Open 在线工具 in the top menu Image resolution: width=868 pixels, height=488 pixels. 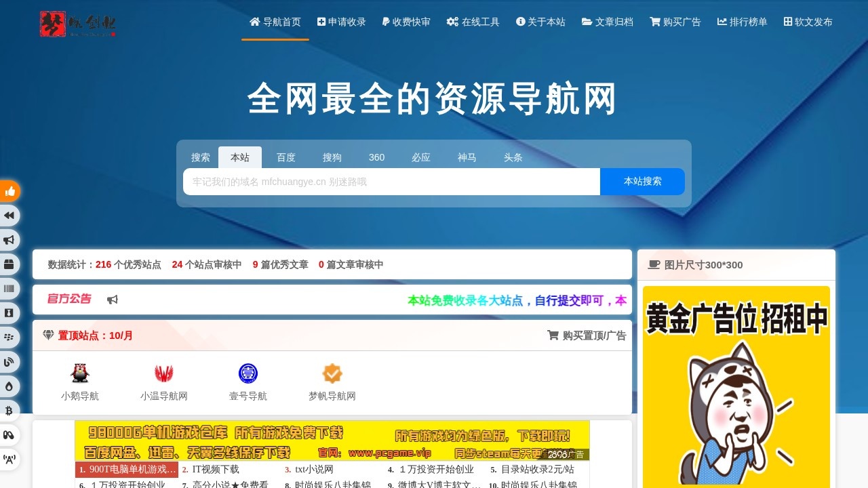[x=473, y=22]
